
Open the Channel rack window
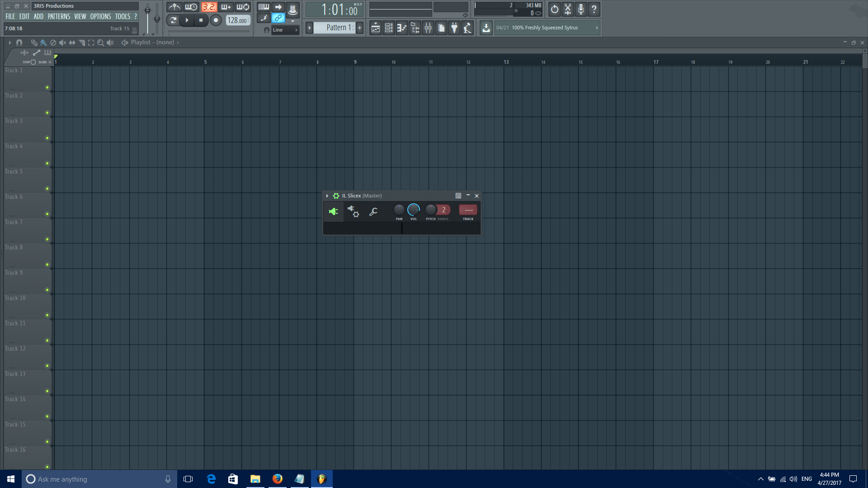click(388, 28)
